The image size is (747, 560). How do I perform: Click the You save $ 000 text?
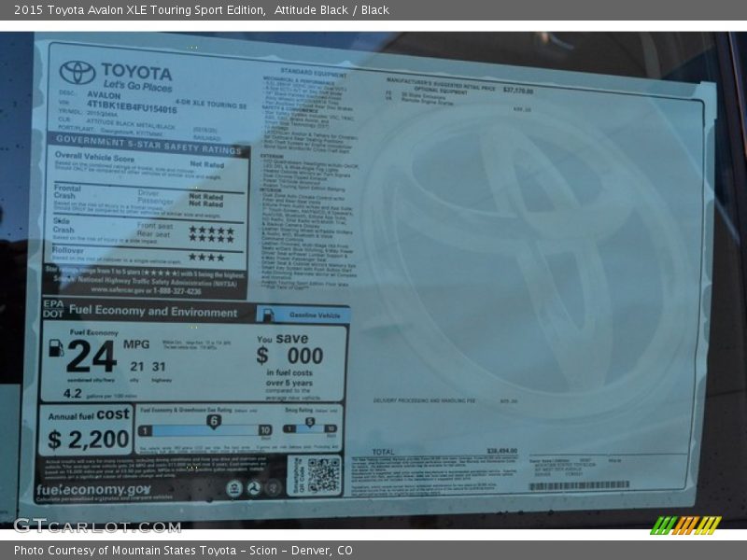(x=290, y=349)
